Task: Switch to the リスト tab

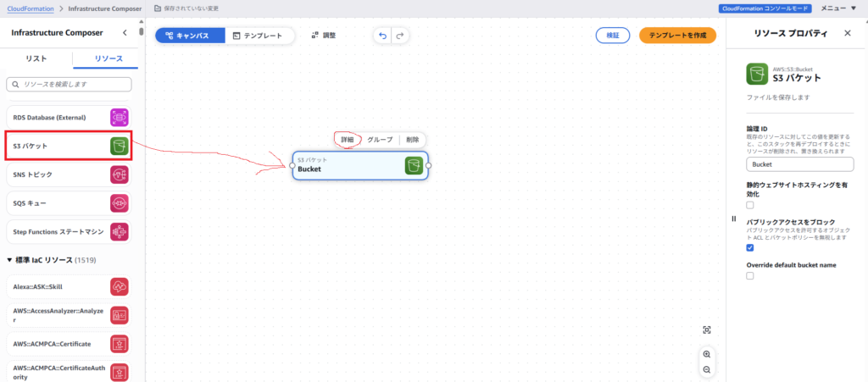Action: pyautogui.click(x=36, y=59)
